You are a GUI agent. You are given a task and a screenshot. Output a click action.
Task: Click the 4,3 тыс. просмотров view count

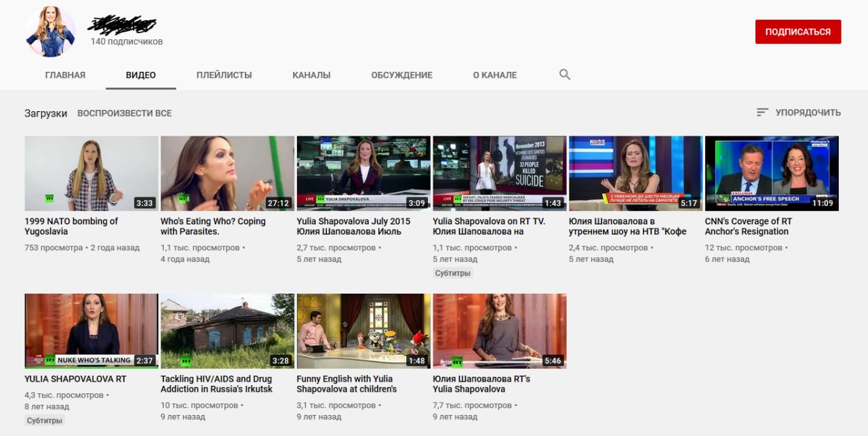pyautogui.click(x=64, y=395)
